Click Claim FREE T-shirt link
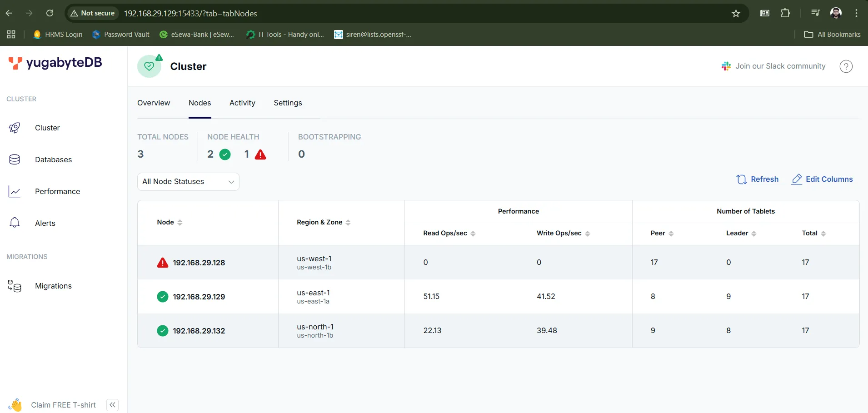Viewport: 868px width, 413px height. click(63, 405)
